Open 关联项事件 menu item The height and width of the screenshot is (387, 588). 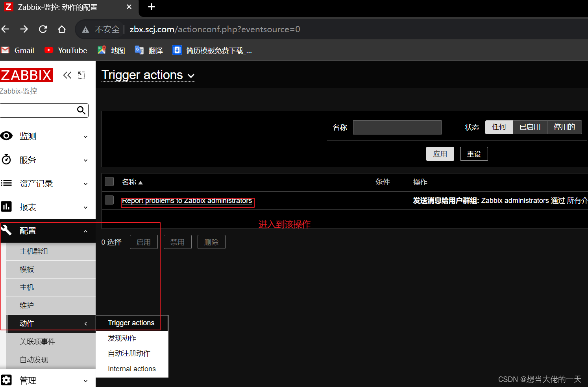pyautogui.click(x=51, y=342)
